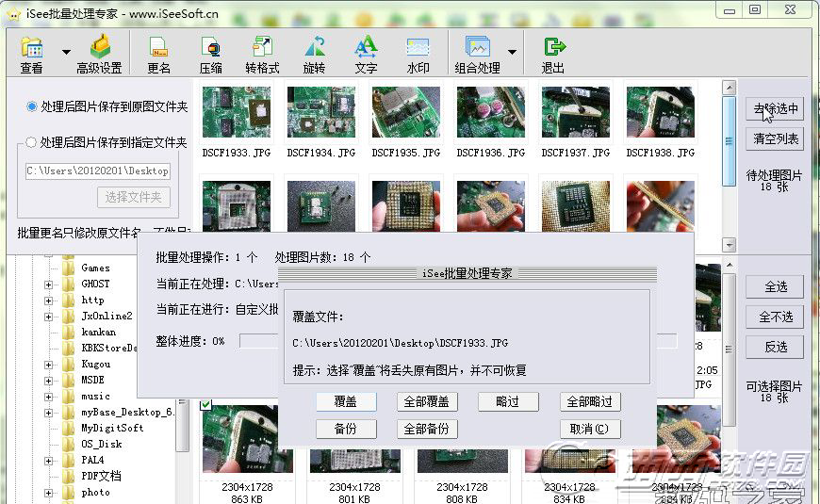Click the 选择文件夹 button
This screenshot has width=820, height=504.
point(133,197)
